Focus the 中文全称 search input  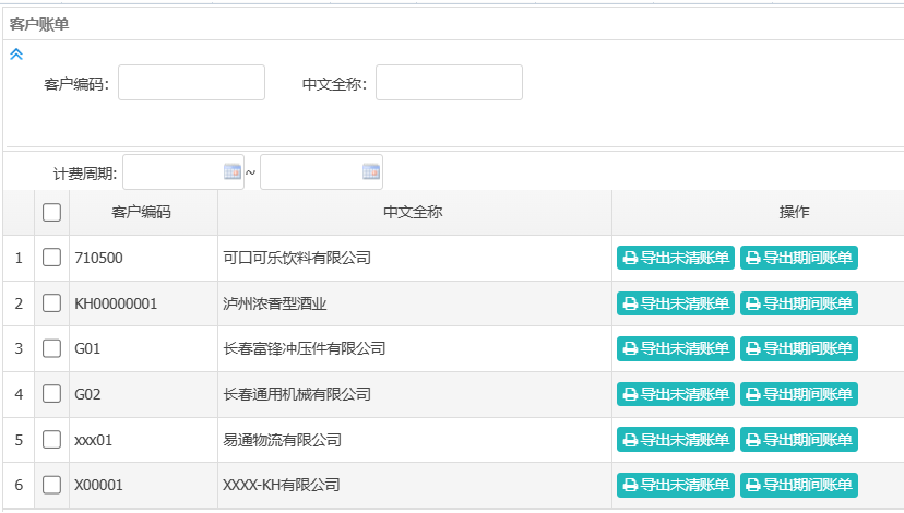[449, 82]
